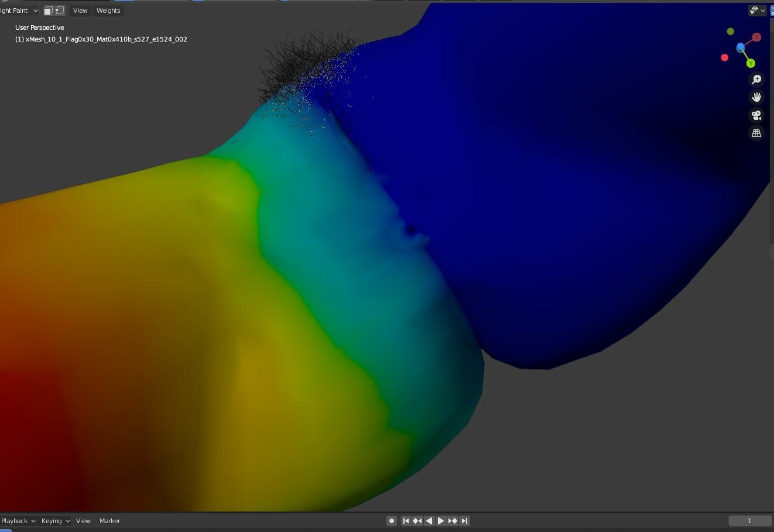Viewport: 774px width, 532px height.
Task: Toggle auto keying record button
Action: click(x=392, y=521)
